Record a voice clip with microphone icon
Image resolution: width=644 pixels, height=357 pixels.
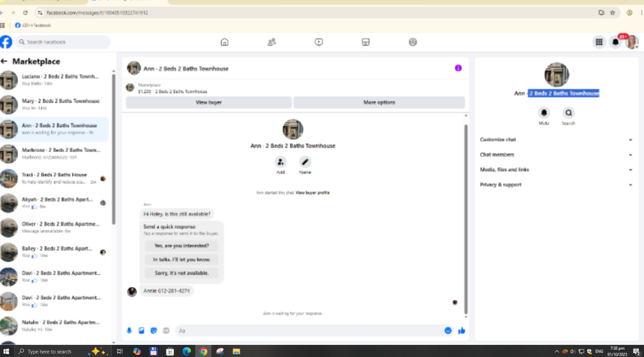pyautogui.click(x=129, y=331)
